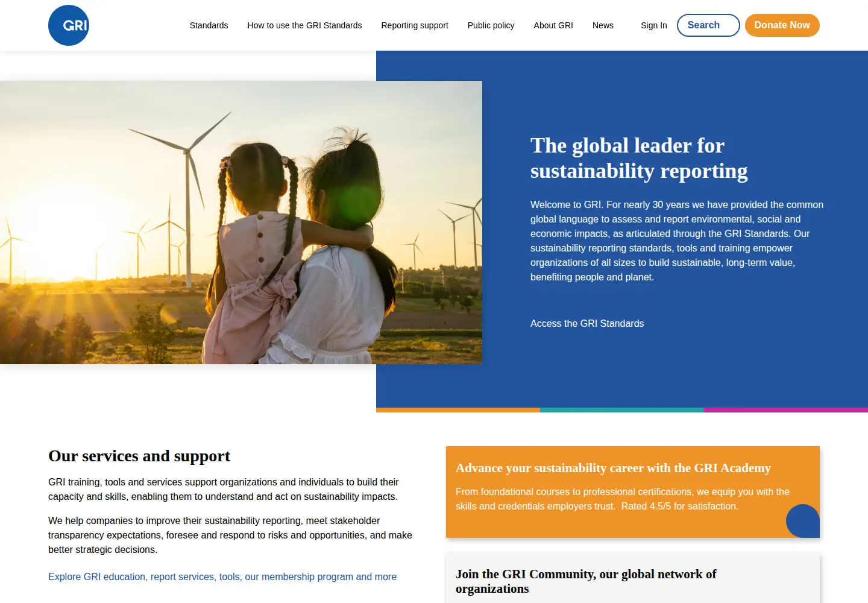Screen dimensions: 868x603
Task: Open the Standards menu
Action: [209, 25]
